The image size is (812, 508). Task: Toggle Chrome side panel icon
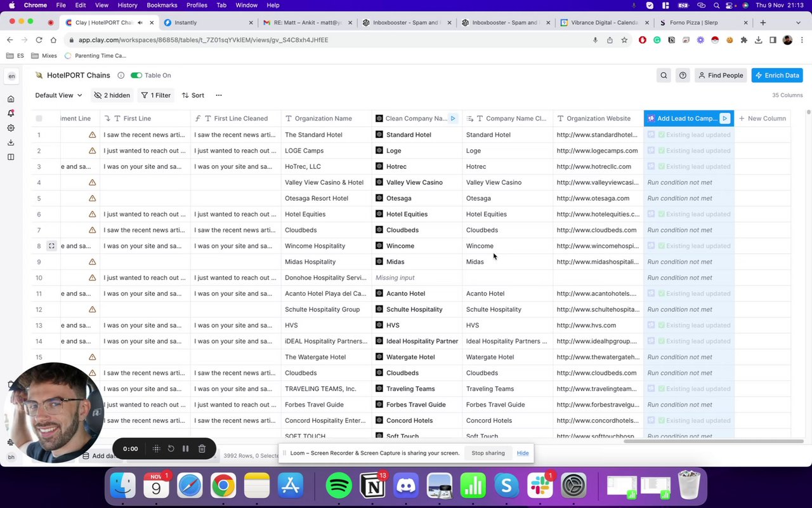click(773, 40)
